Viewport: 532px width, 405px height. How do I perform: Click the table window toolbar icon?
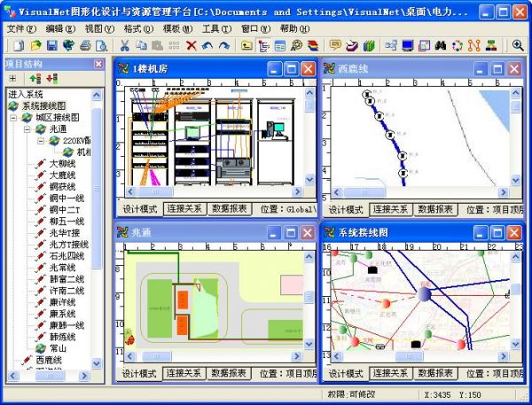tap(280, 45)
